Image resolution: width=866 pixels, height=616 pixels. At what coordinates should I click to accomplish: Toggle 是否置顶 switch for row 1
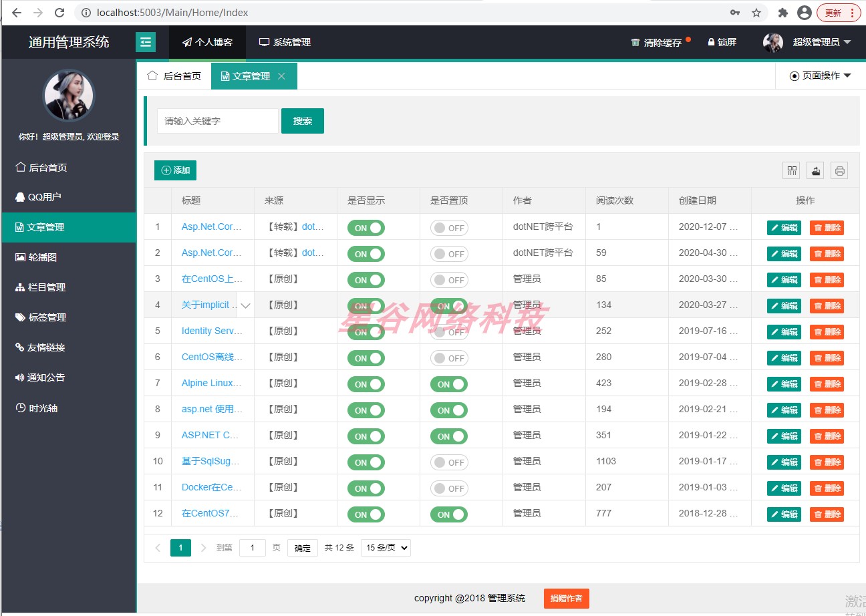click(x=449, y=228)
